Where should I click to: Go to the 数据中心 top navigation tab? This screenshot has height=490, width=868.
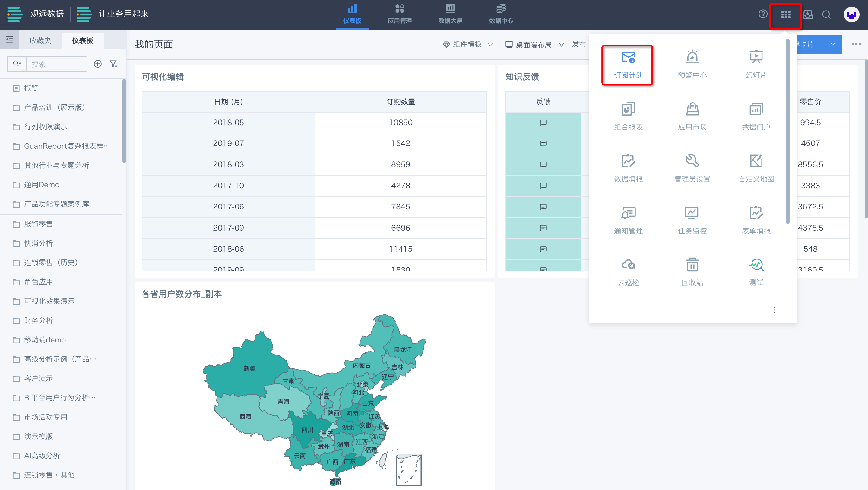tap(501, 14)
